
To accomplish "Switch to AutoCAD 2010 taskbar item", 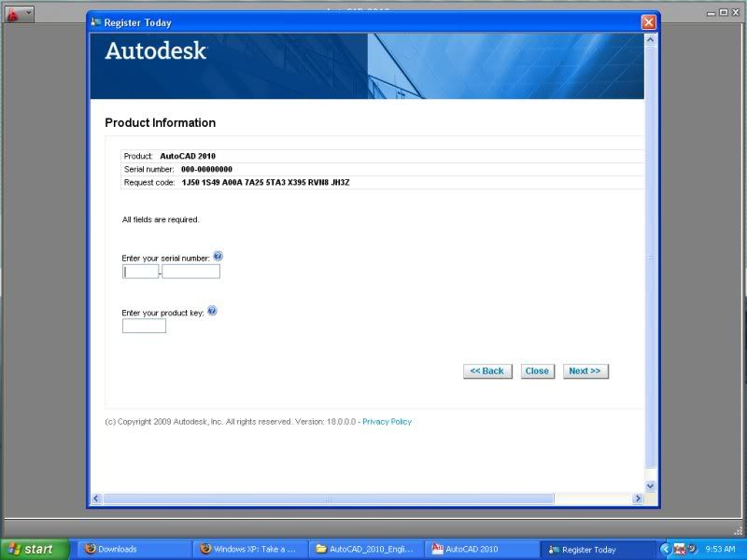I will point(482,549).
